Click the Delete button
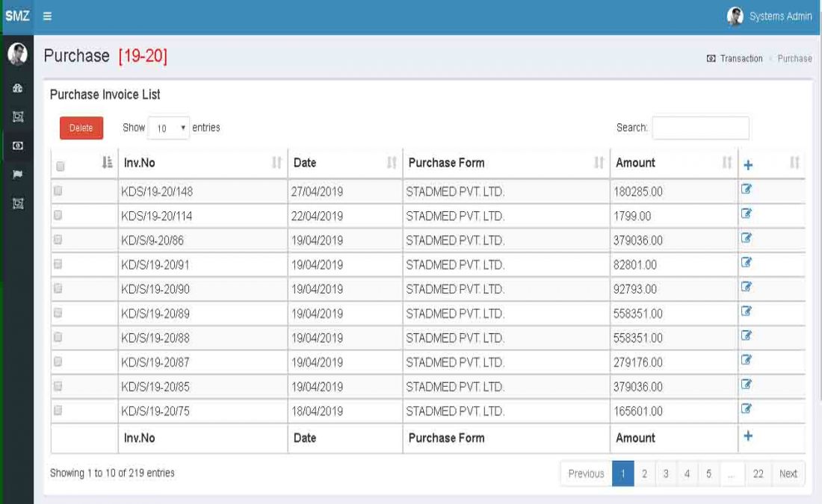 click(x=81, y=128)
